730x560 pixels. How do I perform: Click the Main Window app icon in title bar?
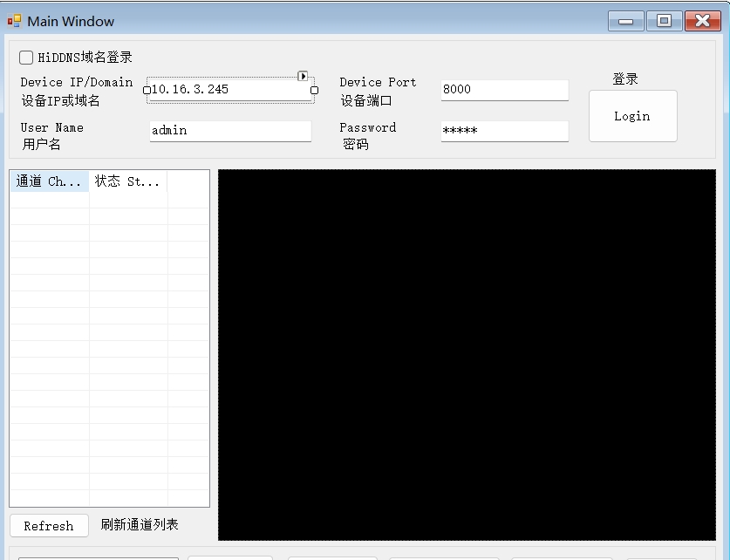(x=15, y=21)
